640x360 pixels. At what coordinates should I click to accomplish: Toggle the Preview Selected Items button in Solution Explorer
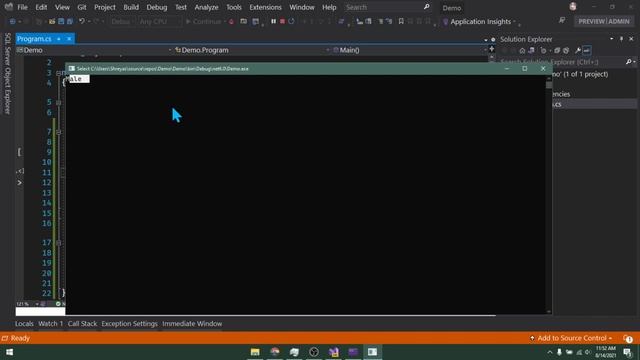pyautogui.click(x=587, y=51)
